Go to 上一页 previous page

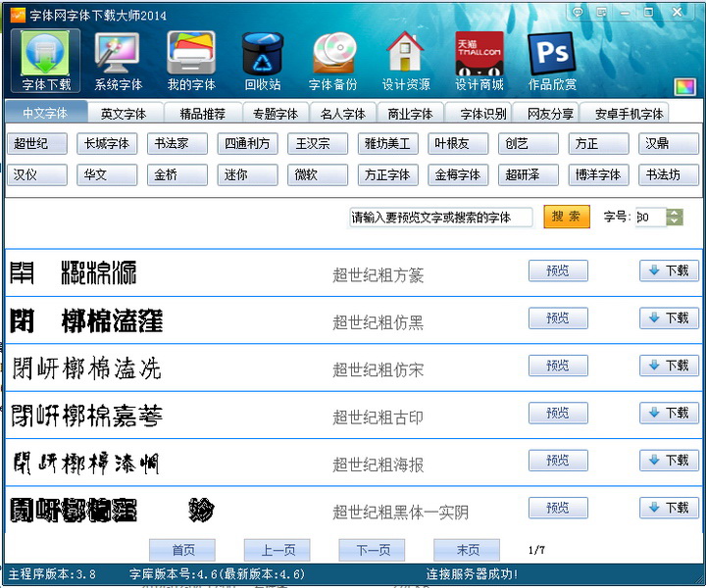277,550
